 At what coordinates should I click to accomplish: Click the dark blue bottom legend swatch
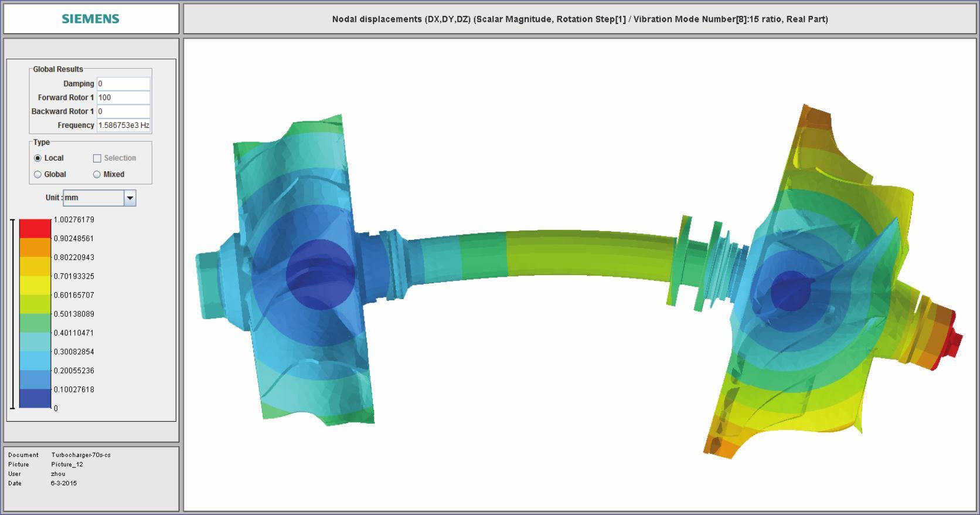pyautogui.click(x=35, y=399)
